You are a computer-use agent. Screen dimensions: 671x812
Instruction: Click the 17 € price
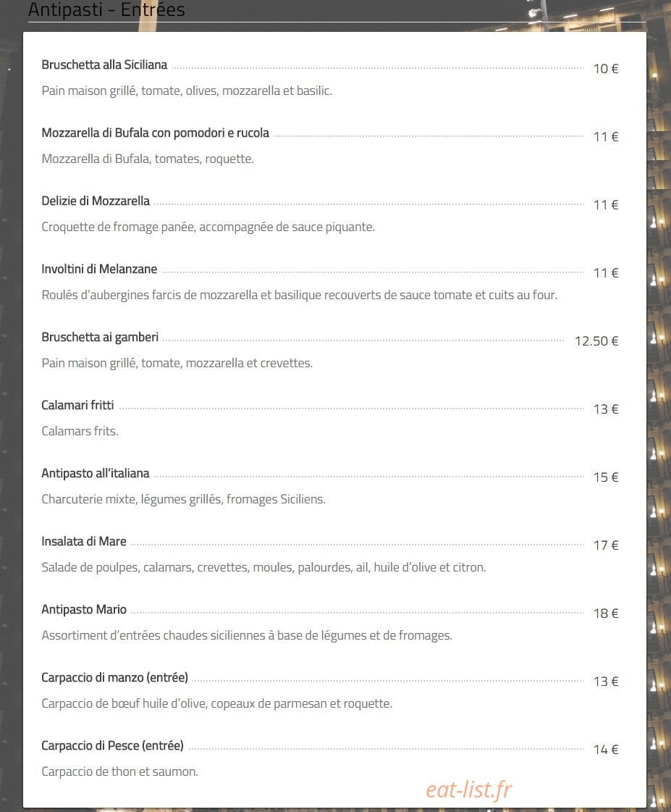tap(606, 545)
